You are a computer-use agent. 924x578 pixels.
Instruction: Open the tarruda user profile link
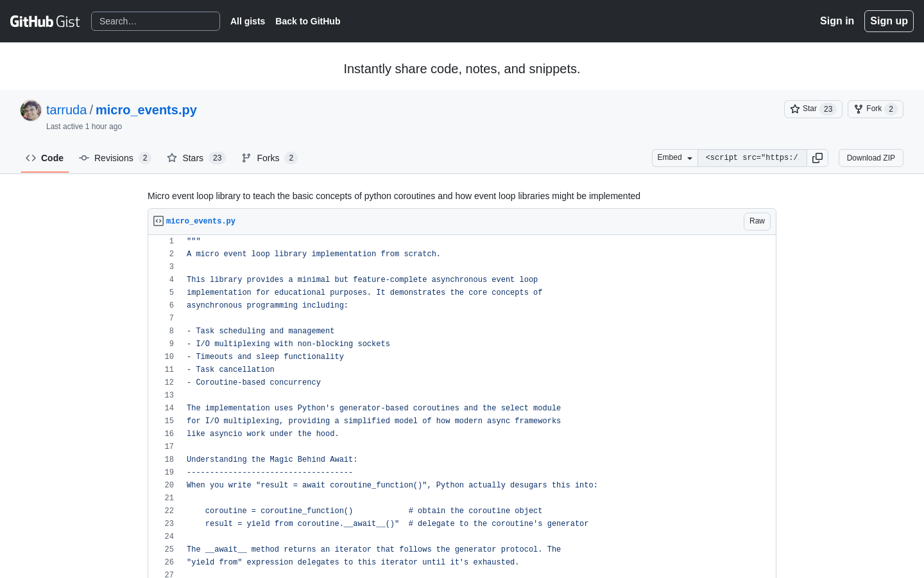[66, 110]
